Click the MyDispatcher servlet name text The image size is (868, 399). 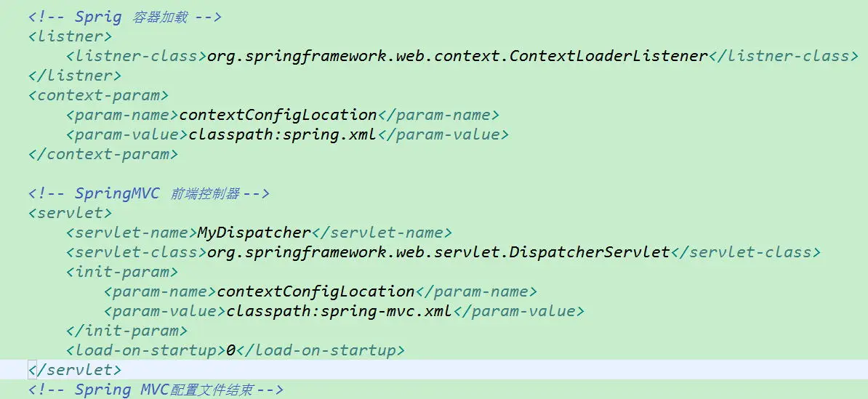pyautogui.click(x=254, y=233)
